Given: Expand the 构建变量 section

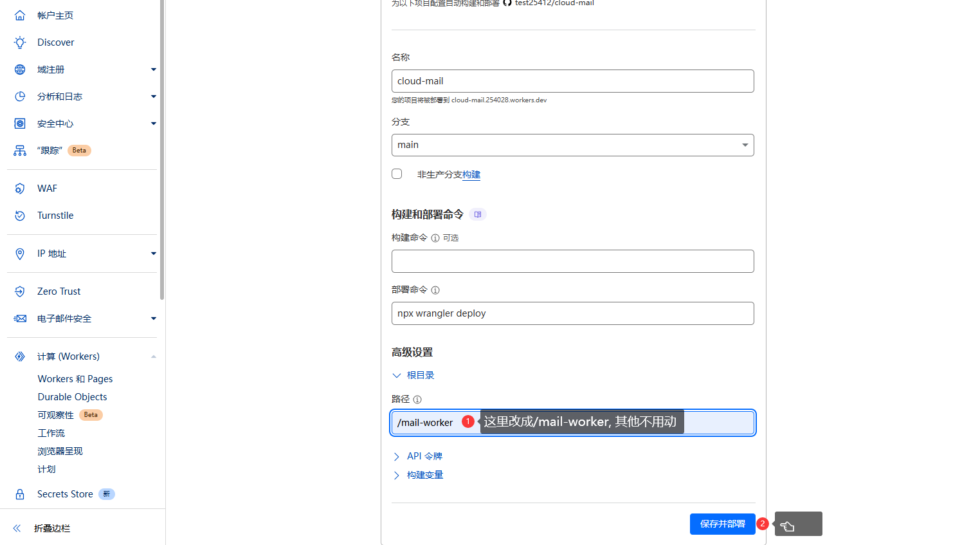Looking at the screenshot, I should [x=424, y=474].
